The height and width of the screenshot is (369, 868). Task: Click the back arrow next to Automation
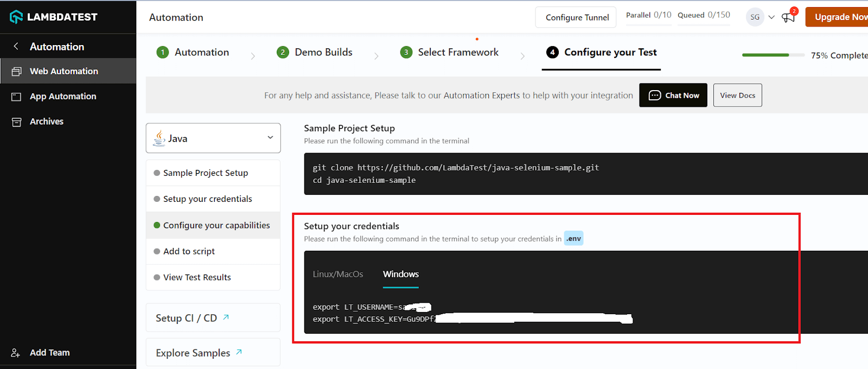click(16, 46)
